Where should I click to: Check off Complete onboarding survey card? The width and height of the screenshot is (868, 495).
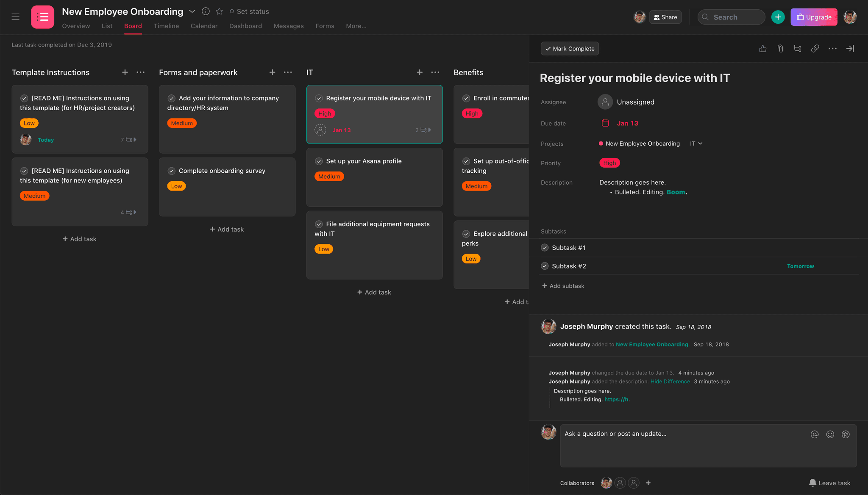172,171
